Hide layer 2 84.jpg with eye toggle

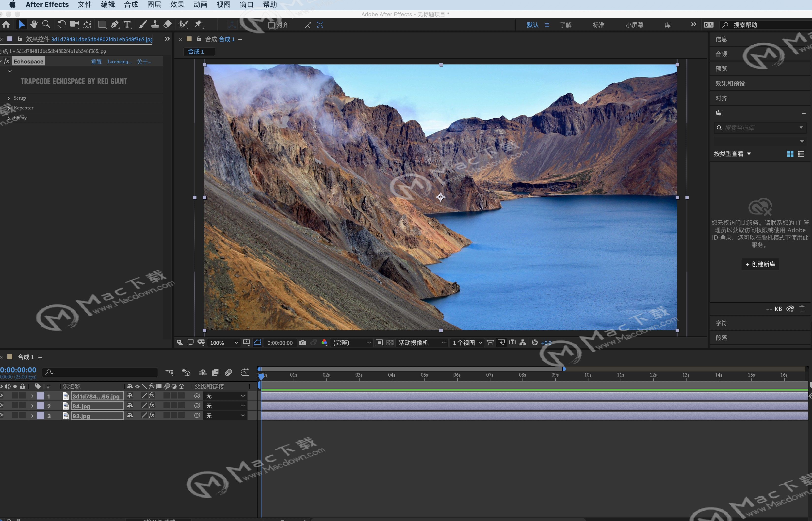[x=2, y=405]
